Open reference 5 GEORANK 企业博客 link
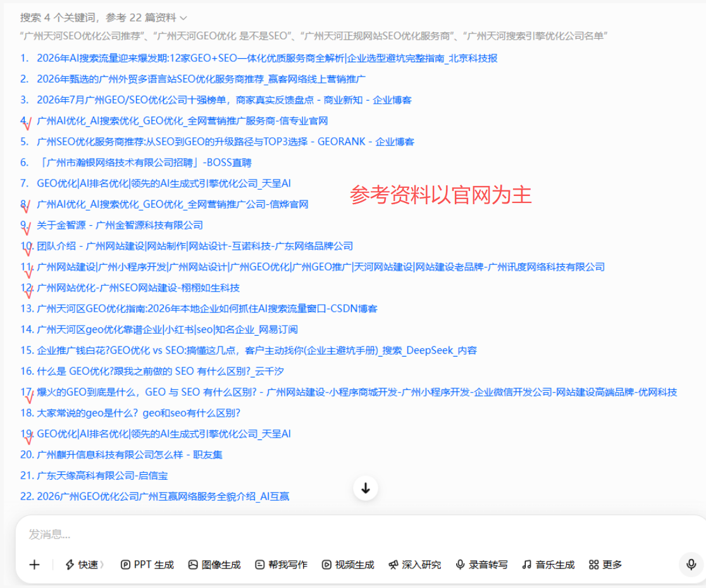This screenshot has height=588, width=706. click(225, 142)
